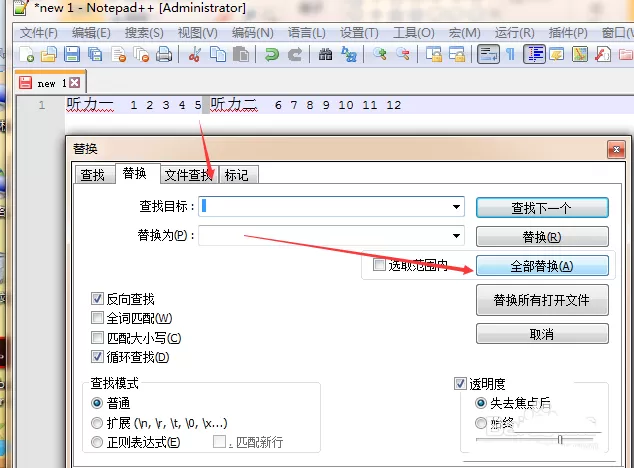The width and height of the screenshot is (634, 468).
Task: Select 普通 search mode radio
Action: (x=97, y=403)
